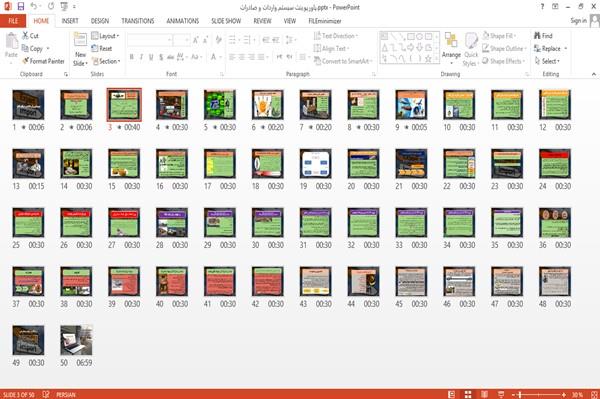This screenshot has width=600, height=399.
Task: Select slide 36 thumbnail
Action: coord(554,223)
